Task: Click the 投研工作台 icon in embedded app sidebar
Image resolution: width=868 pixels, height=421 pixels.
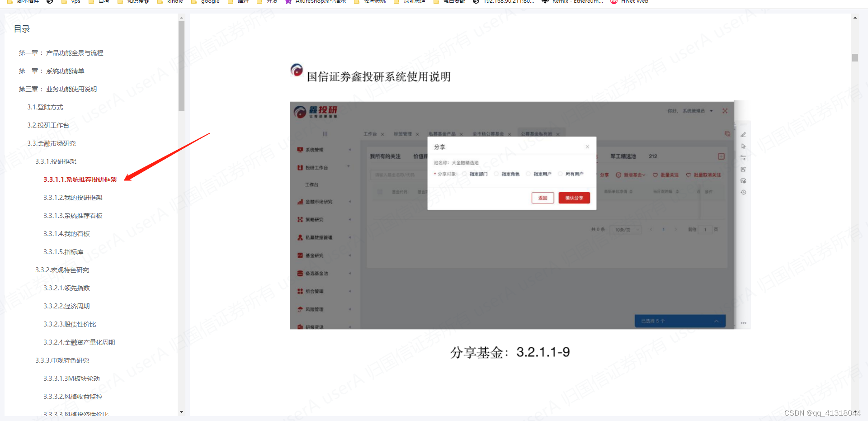Action: coord(300,168)
